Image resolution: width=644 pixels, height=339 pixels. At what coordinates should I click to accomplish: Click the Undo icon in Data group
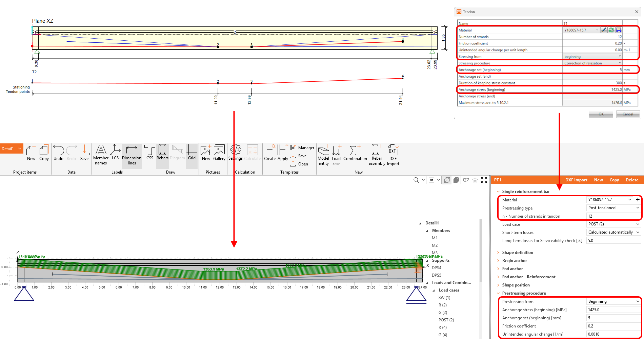(58, 153)
